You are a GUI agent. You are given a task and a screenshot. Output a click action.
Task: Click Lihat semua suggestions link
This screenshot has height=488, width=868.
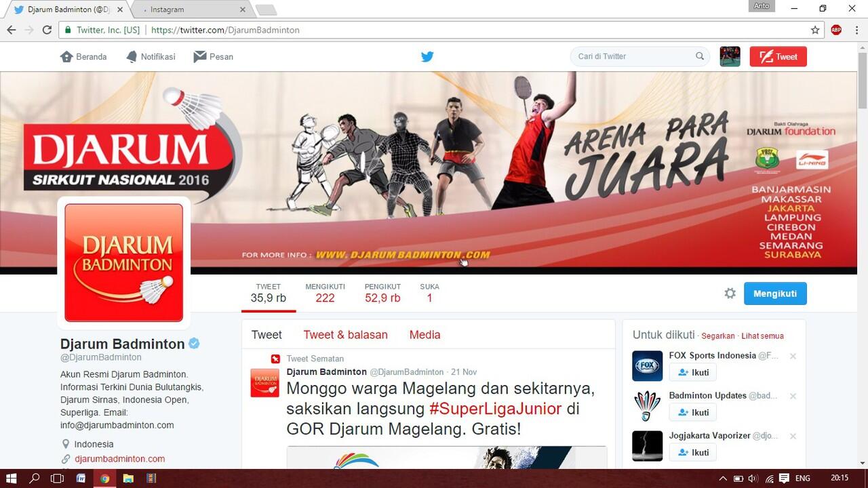tap(762, 336)
